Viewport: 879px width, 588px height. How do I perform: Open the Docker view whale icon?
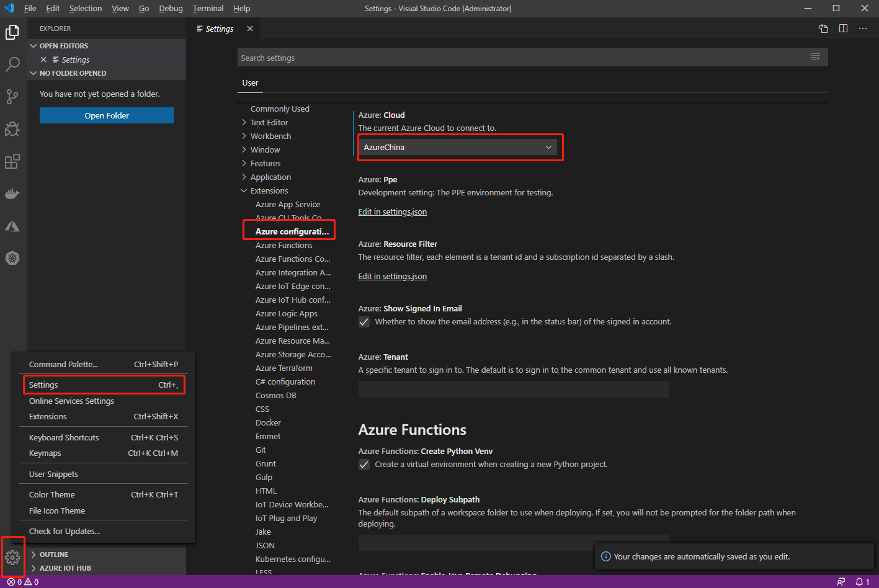12,194
